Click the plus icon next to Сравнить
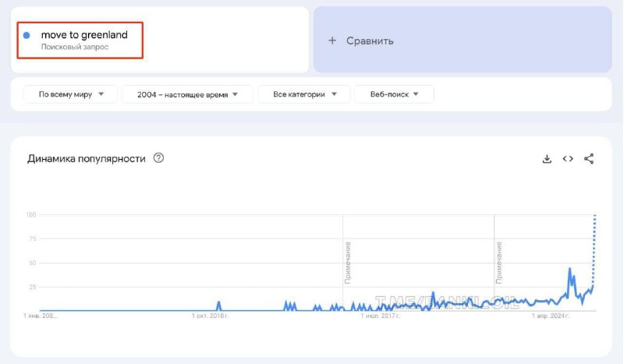 point(332,41)
